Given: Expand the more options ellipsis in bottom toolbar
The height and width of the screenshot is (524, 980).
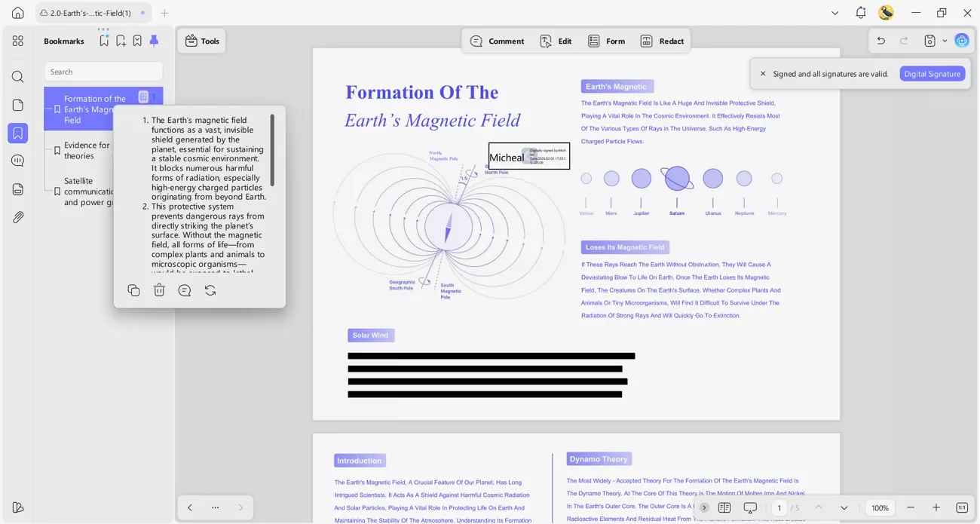Looking at the screenshot, I should coord(216,507).
